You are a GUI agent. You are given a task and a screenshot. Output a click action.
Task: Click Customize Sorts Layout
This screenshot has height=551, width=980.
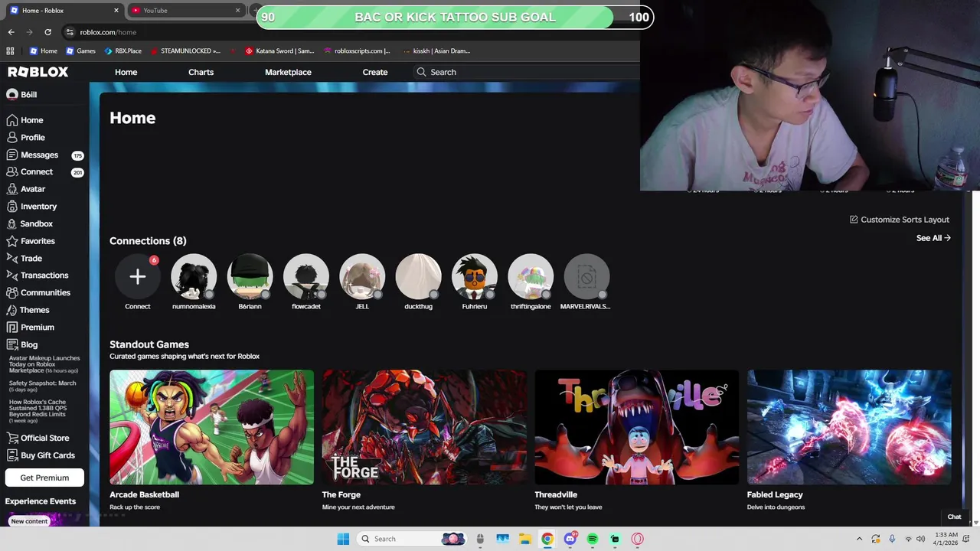899,220
